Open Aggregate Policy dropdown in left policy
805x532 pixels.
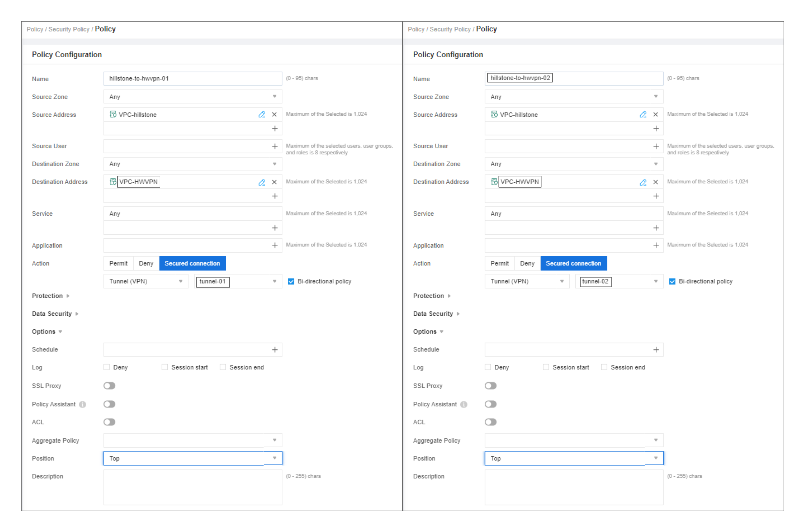click(193, 440)
